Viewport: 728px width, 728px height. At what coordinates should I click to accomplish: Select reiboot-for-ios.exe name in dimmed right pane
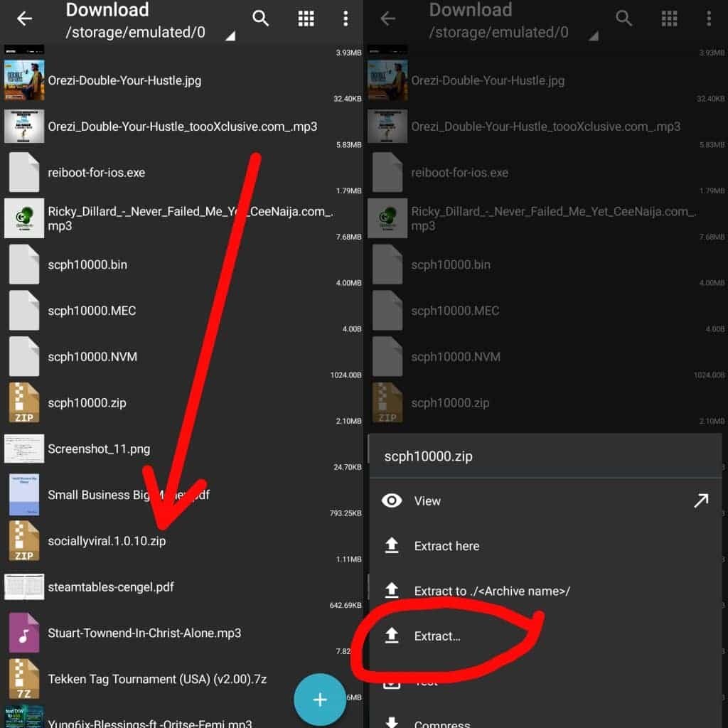[459, 173]
